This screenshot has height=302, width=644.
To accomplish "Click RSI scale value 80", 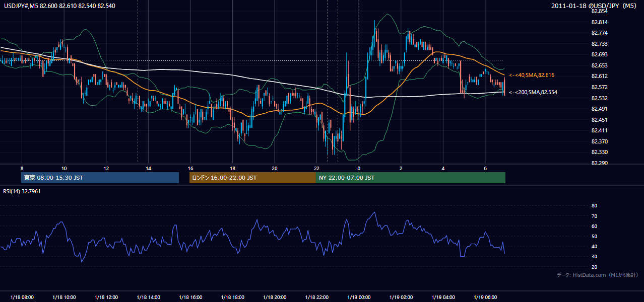I will point(594,206).
